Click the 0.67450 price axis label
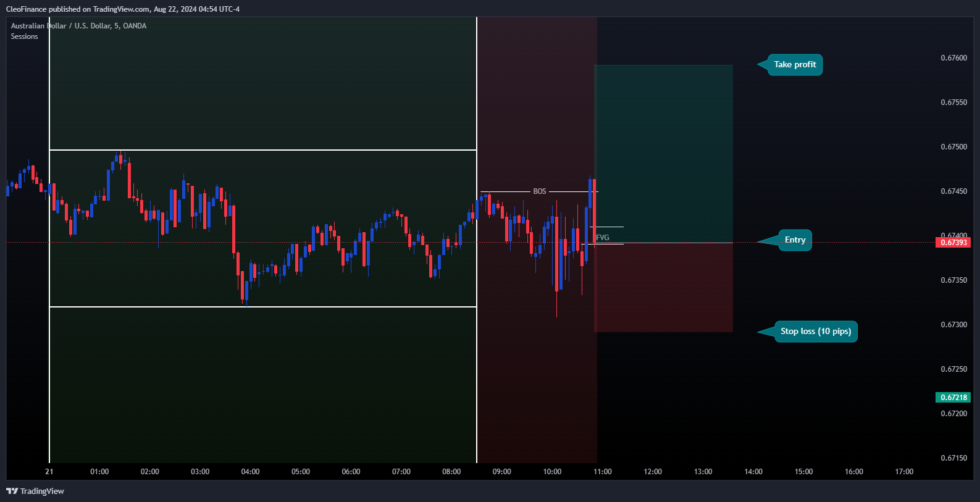The width and height of the screenshot is (980, 502). click(x=953, y=191)
